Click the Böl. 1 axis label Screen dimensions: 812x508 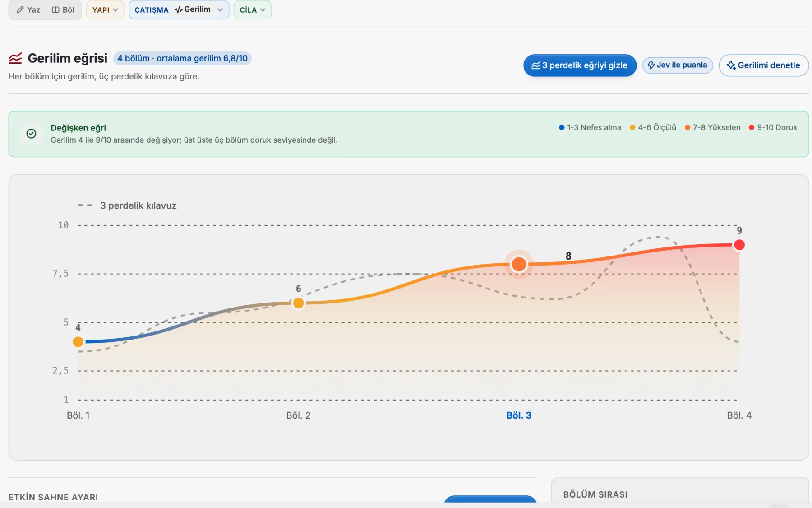78,415
